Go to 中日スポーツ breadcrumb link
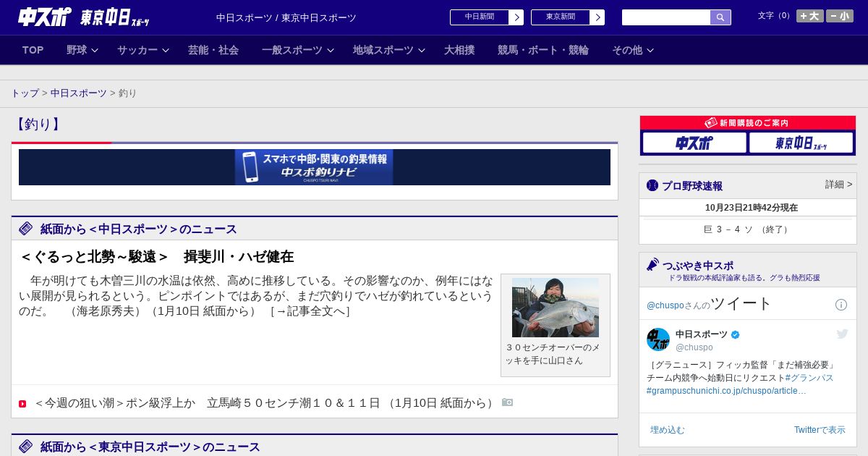 (x=79, y=93)
